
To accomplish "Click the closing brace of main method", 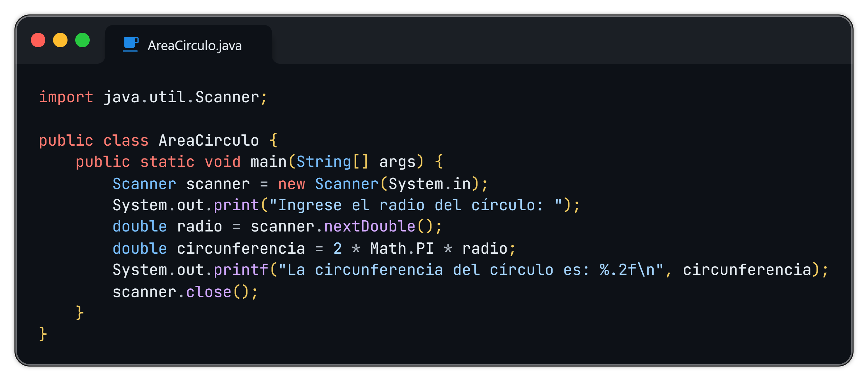I will coord(79,313).
